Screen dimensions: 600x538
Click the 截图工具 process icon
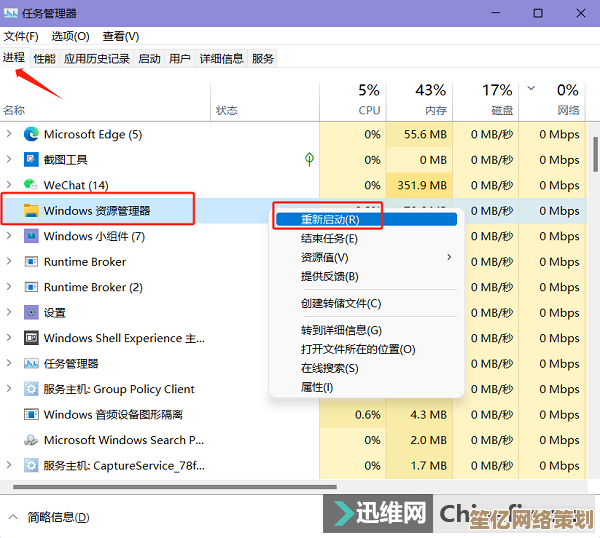click(31, 160)
